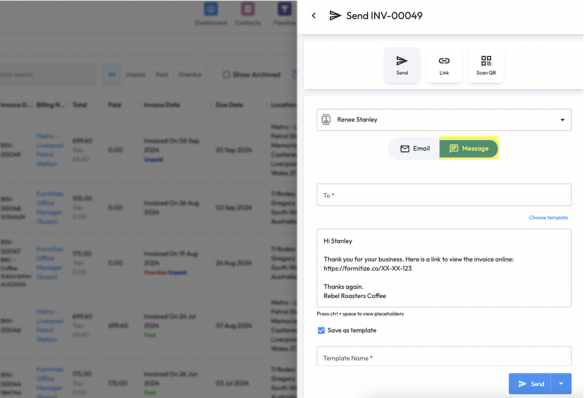Click the Paid column header
The image size is (584, 398).
click(x=114, y=105)
